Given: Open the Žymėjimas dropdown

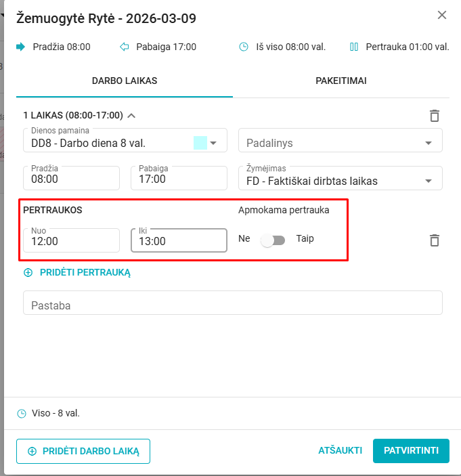Looking at the screenshot, I should [428, 181].
